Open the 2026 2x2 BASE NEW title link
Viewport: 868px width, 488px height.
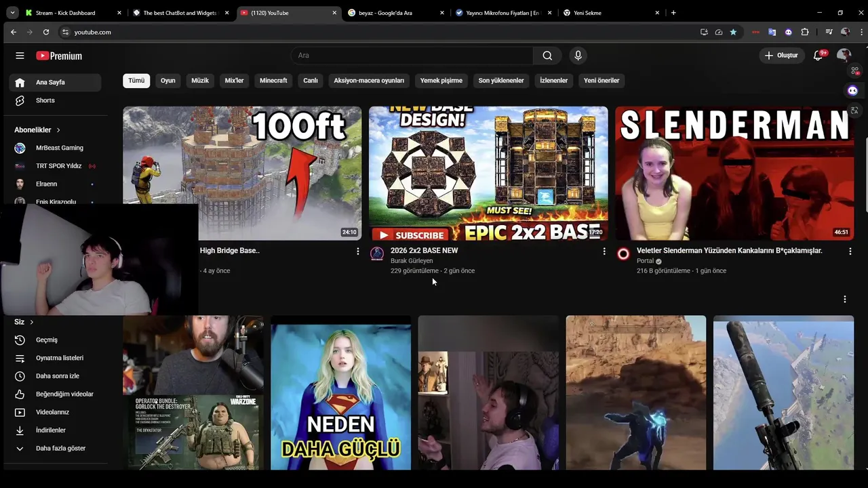[424, 251]
